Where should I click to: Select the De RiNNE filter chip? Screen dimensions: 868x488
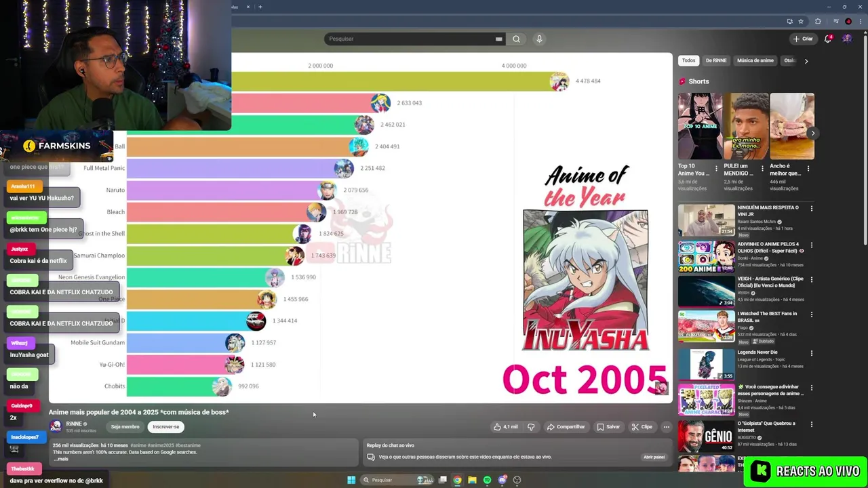click(x=716, y=60)
